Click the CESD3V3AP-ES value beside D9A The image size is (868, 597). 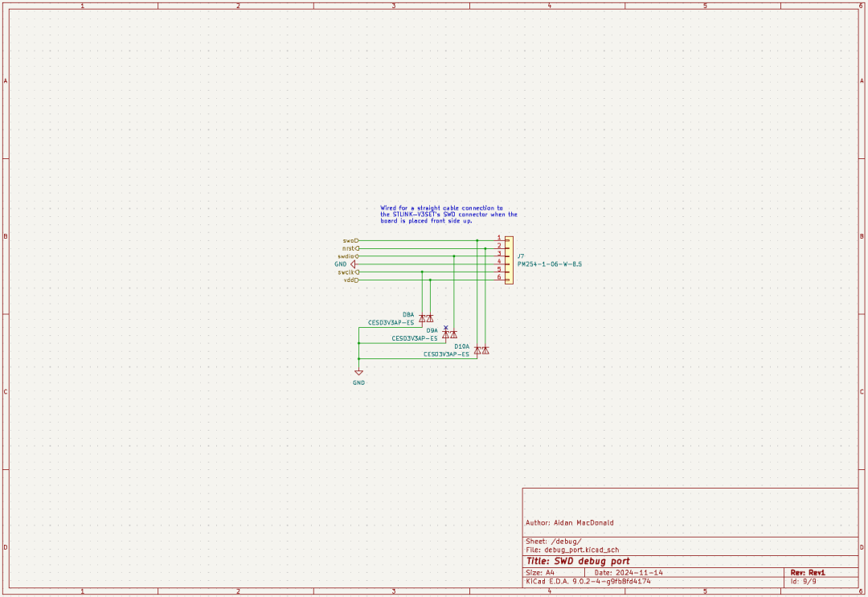click(x=415, y=338)
